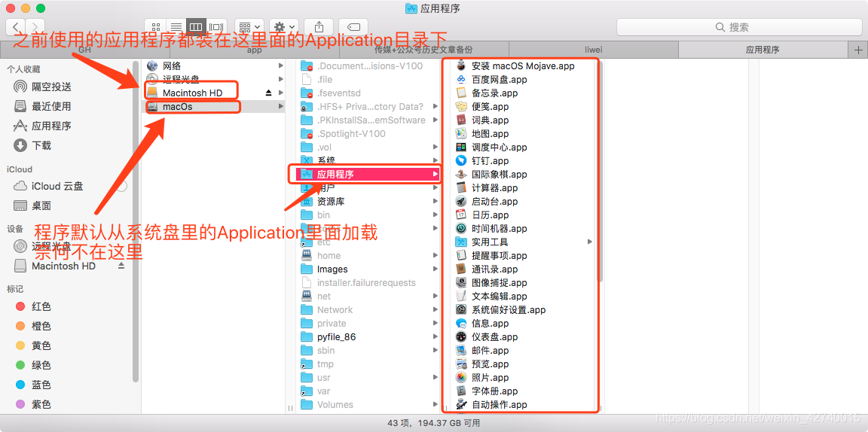Image resolution: width=868 pixels, height=432 pixels.
Task: Expand the pyfile_86 folder arrow
Action: [x=436, y=337]
